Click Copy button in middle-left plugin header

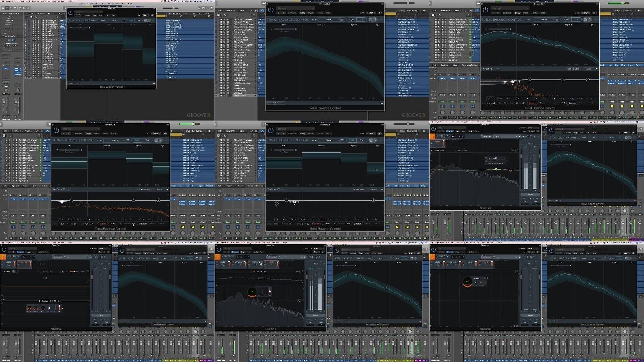[x=88, y=134]
